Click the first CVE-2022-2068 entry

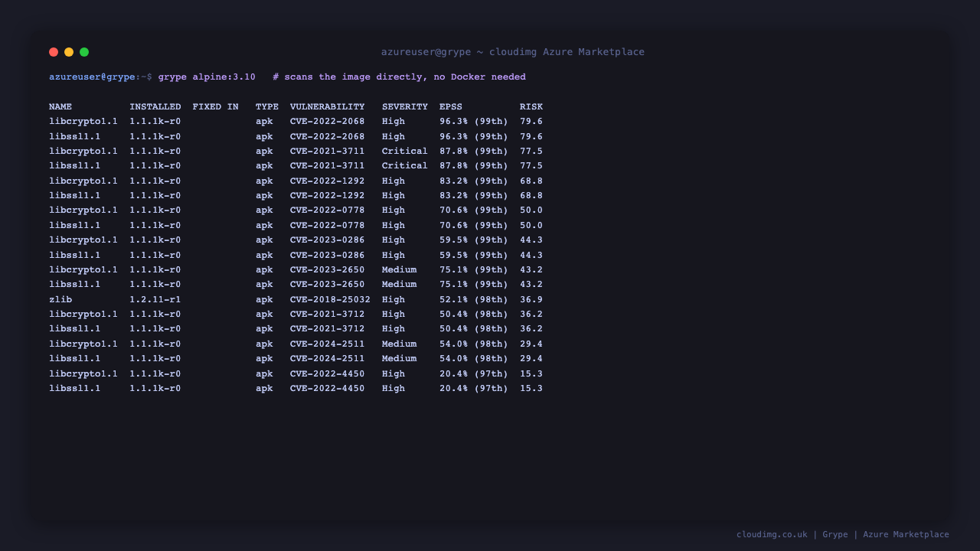point(328,122)
